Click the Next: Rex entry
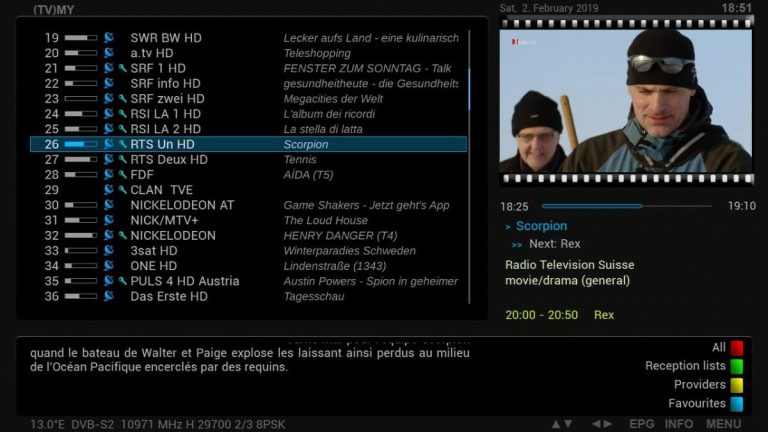Image resolution: width=768 pixels, height=432 pixels. (554, 244)
